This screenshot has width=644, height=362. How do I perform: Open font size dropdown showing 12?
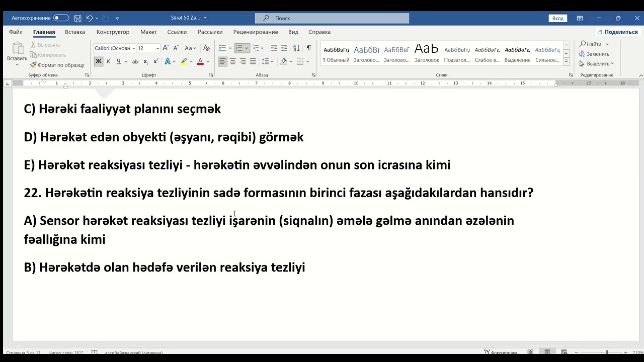pos(157,48)
